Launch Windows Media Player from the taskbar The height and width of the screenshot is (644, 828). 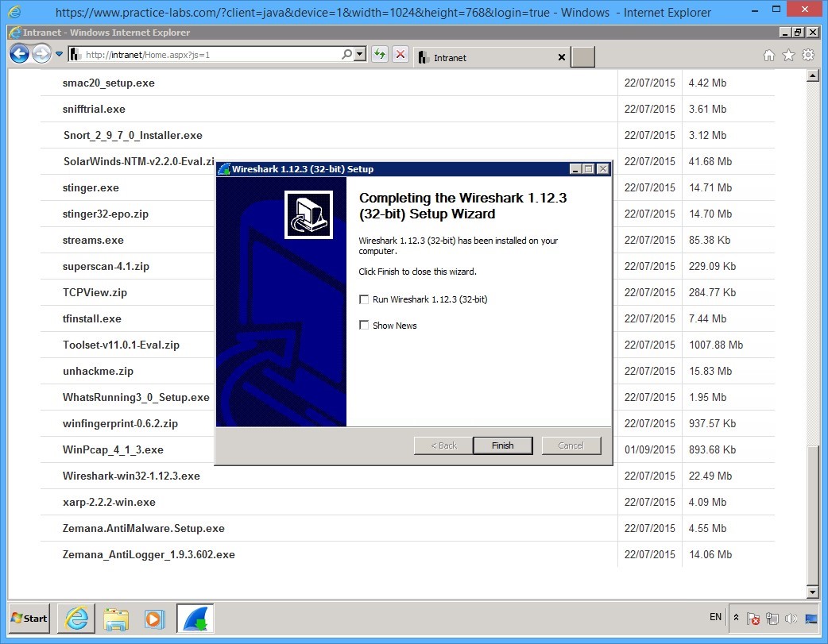155,619
